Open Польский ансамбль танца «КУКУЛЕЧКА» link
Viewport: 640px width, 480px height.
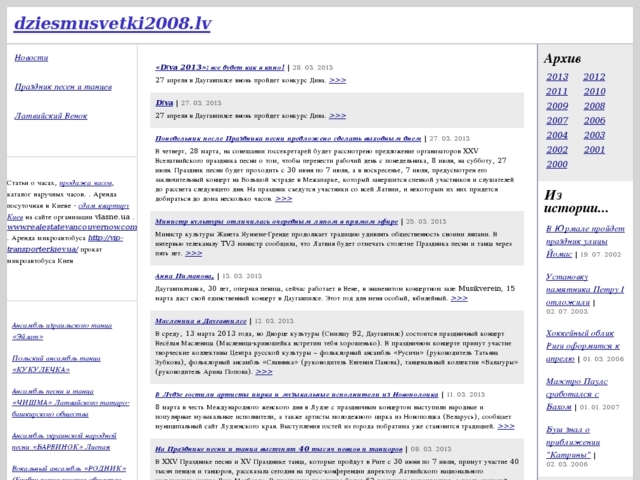pyautogui.click(x=56, y=364)
